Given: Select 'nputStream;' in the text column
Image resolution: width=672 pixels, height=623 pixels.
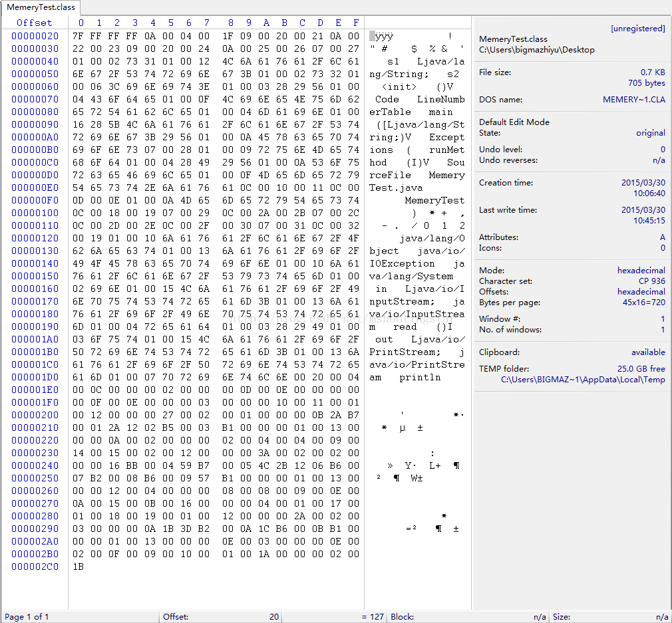Looking at the screenshot, I should point(402,301).
